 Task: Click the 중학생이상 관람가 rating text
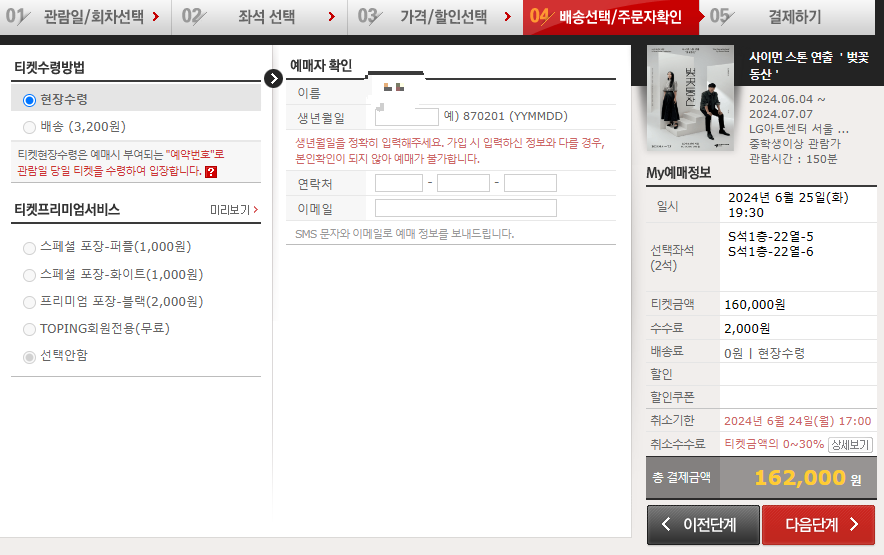[x=794, y=144]
